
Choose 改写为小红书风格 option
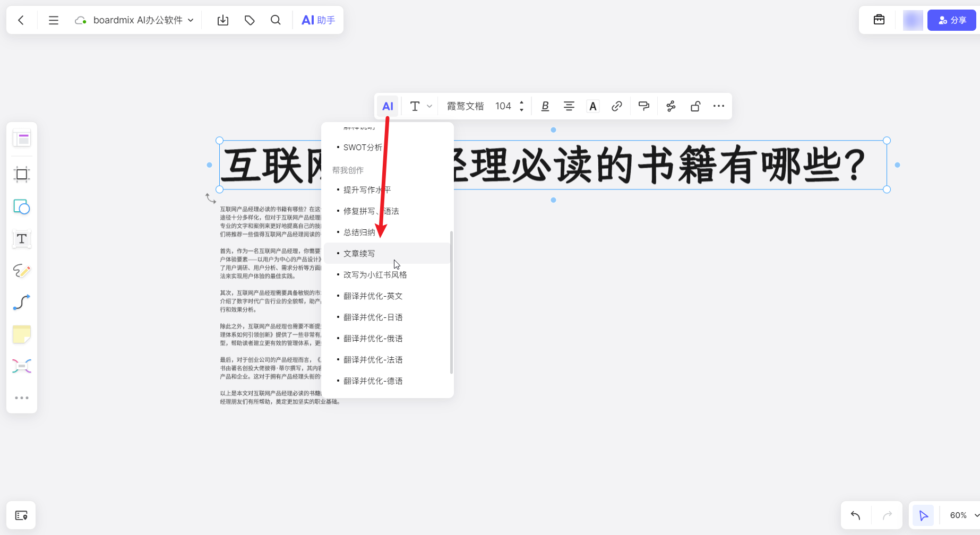pos(388,274)
